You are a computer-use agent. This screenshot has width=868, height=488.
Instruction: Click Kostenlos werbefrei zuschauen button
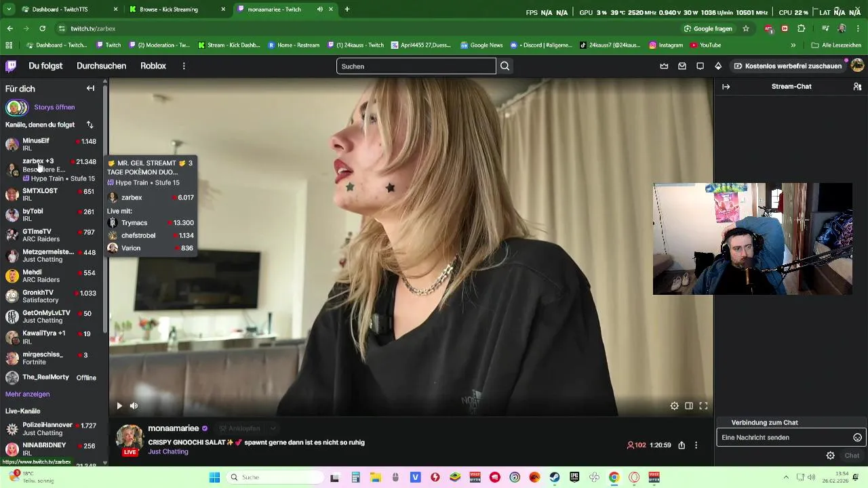point(787,66)
